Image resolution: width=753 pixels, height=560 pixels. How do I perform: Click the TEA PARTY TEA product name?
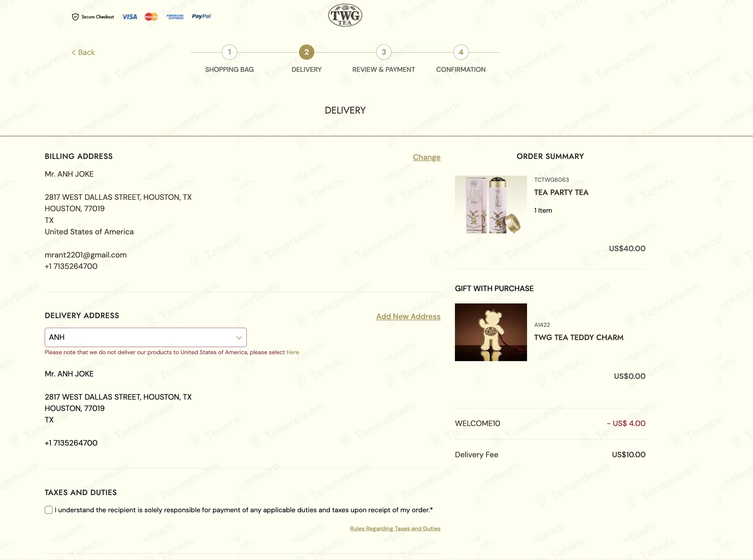(x=561, y=192)
